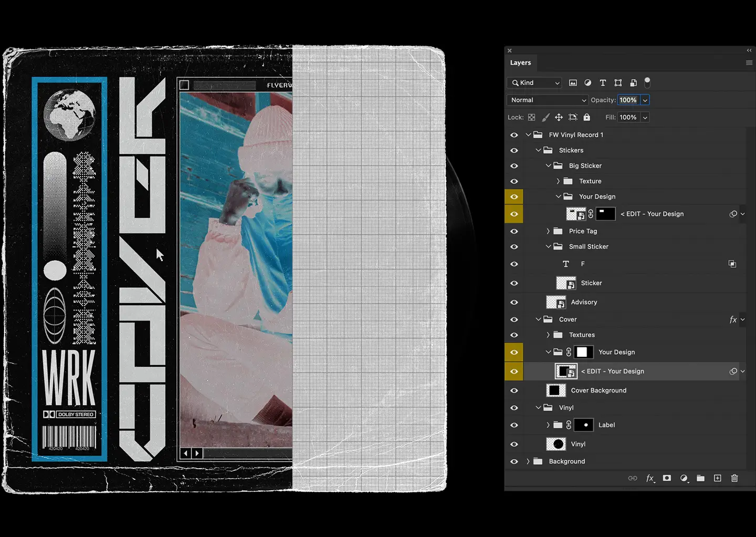
Task: Click the Add layer mask icon
Action: click(667, 478)
